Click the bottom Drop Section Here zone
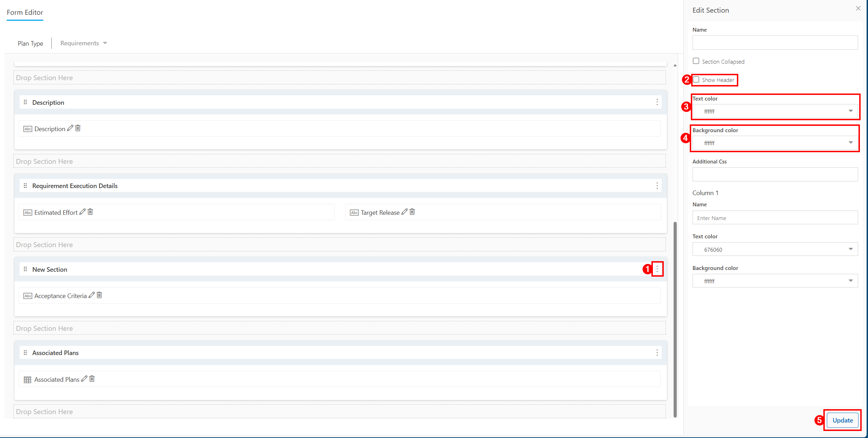 pyautogui.click(x=340, y=411)
